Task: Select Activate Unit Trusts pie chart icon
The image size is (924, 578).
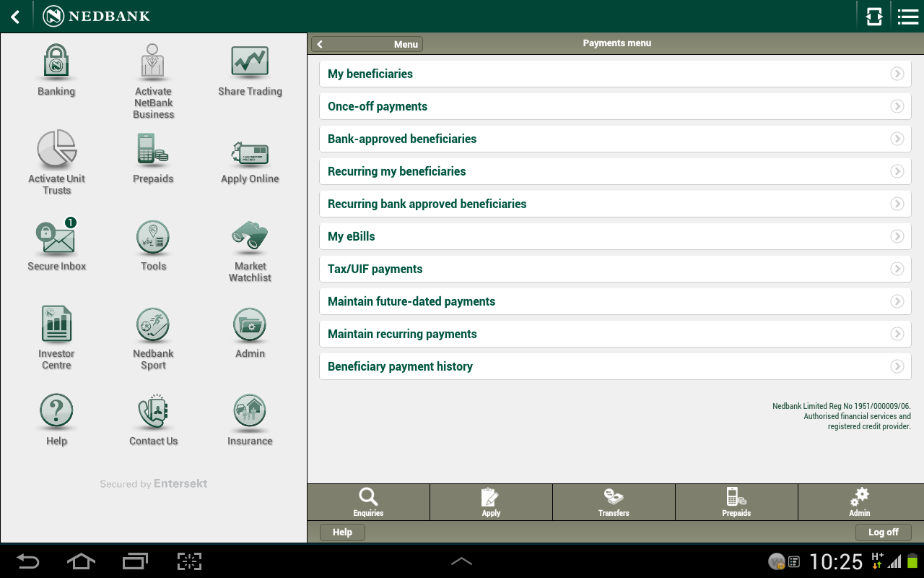Action: point(56,150)
